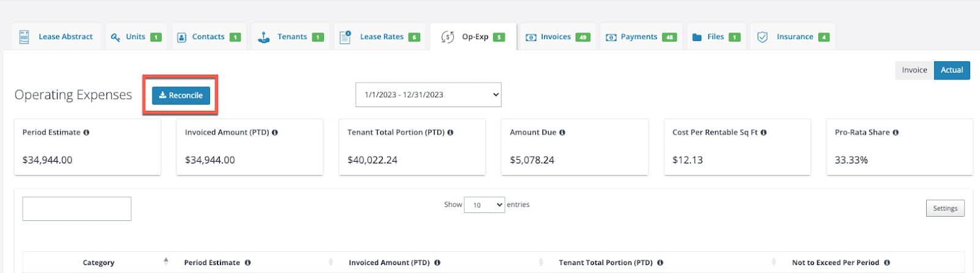Image resolution: width=980 pixels, height=273 pixels.
Task: Open the 1/1/2023 - 12/31/2023 period dropdown
Action: 428,95
